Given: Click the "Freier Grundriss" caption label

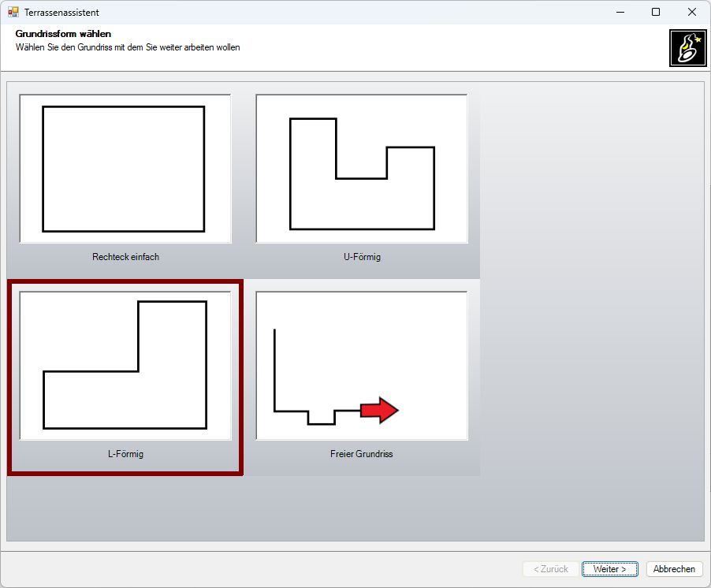Looking at the screenshot, I should click(x=362, y=454).
